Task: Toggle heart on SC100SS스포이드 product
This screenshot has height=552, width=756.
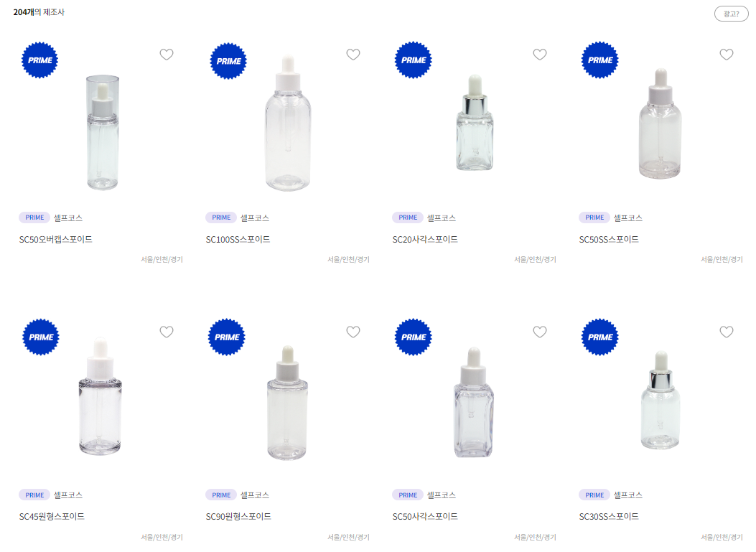Action: click(353, 55)
